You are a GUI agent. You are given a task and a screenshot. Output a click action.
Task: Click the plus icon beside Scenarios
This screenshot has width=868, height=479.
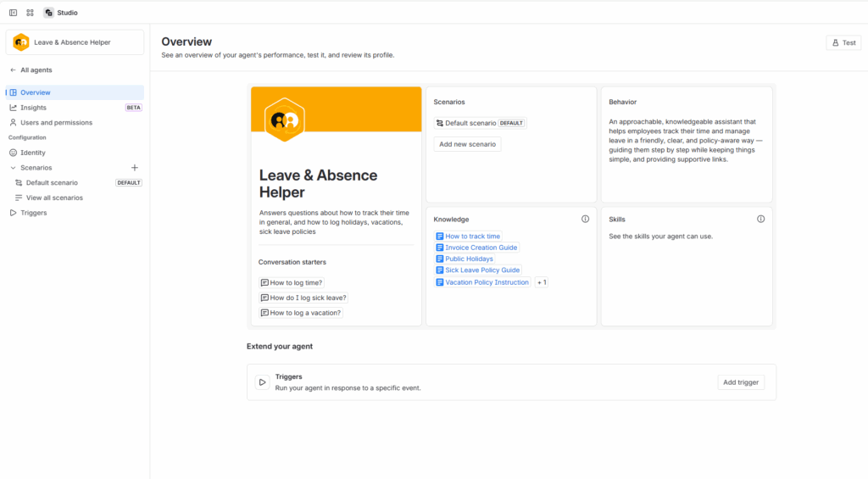[x=134, y=168]
